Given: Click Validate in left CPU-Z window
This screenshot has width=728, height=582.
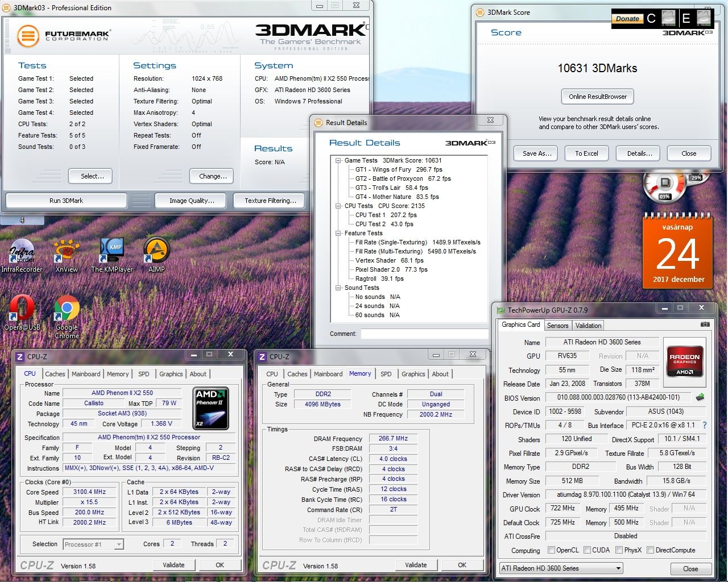Looking at the screenshot, I should pos(173,565).
